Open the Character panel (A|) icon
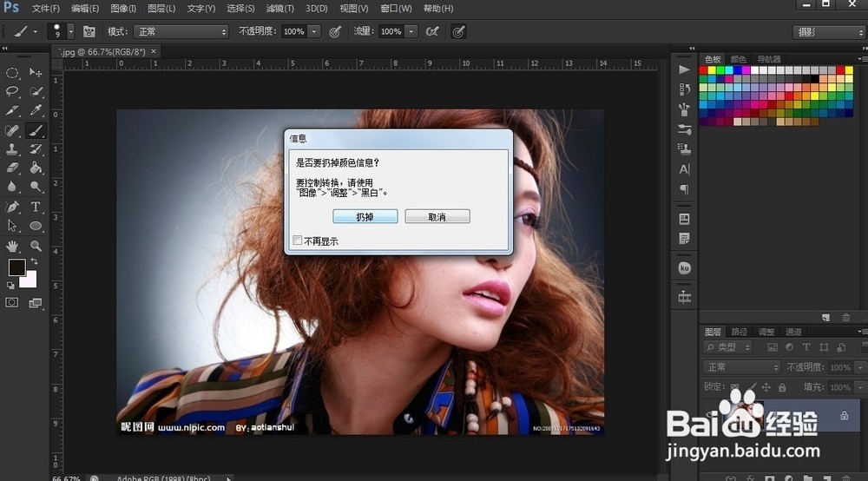 tap(684, 169)
